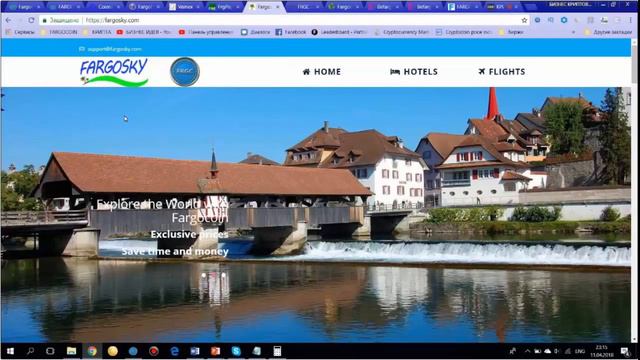The height and width of the screenshot is (360, 640).
Task: Select the first carousel slide dot
Action: pos(204,276)
